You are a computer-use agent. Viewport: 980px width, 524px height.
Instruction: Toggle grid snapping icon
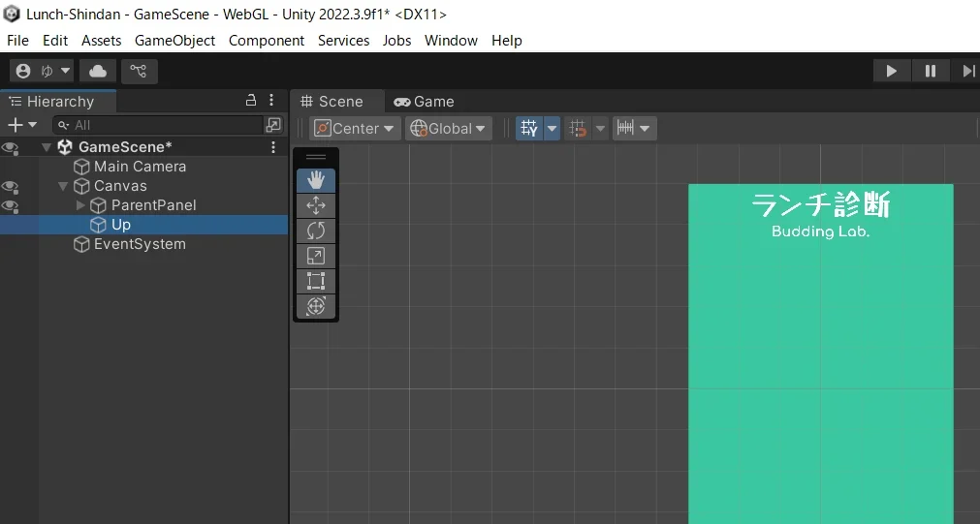tap(578, 128)
